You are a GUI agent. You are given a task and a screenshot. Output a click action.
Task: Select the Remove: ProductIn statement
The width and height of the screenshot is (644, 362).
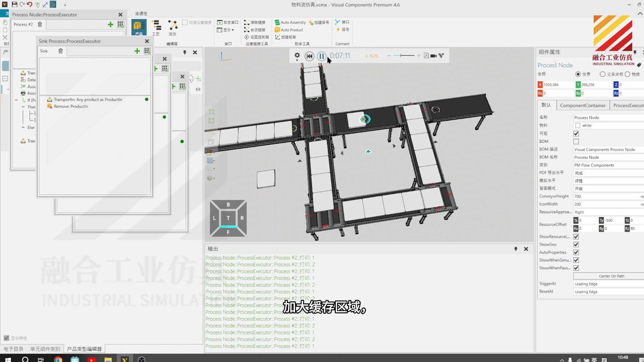tap(71, 106)
